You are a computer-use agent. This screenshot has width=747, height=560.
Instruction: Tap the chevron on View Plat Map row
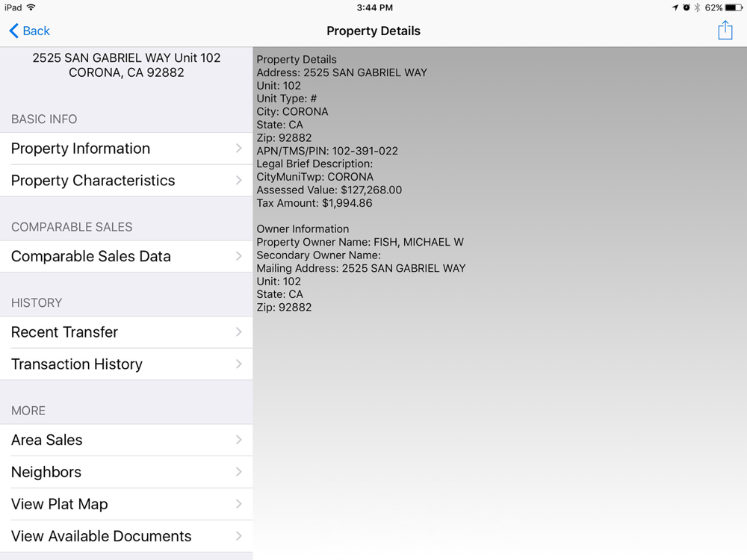point(239,504)
